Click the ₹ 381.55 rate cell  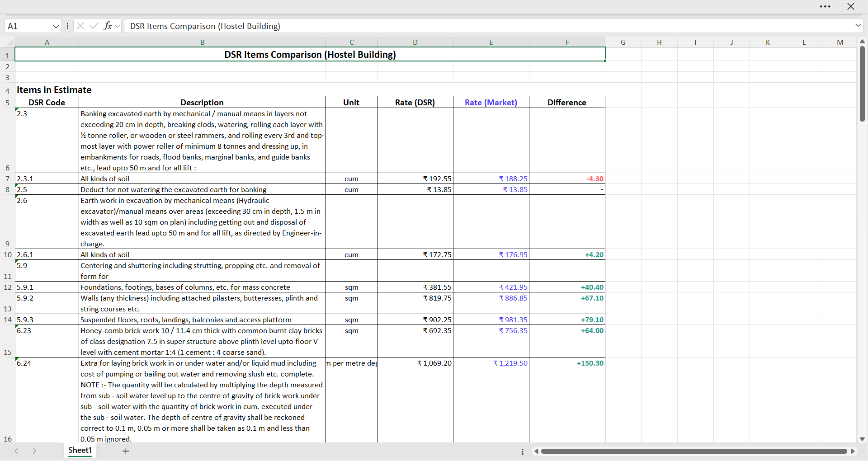(x=415, y=287)
